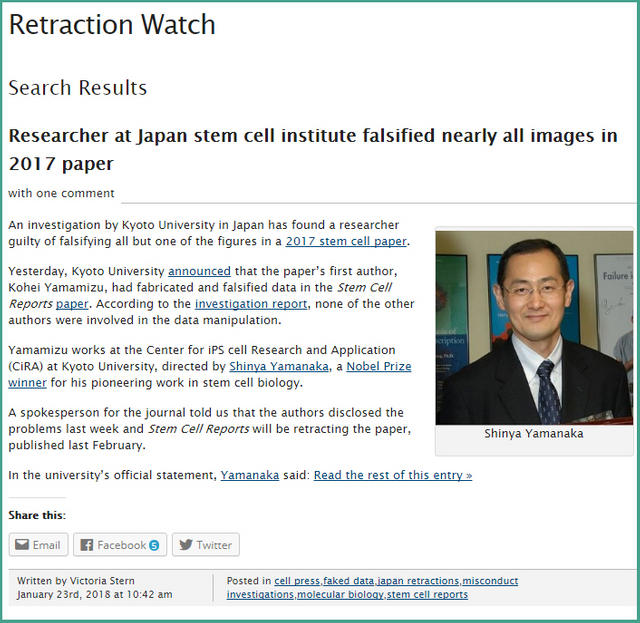The height and width of the screenshot is (623, 640).
Task: Visit the Shinya Yamanaka profile link
Action: tap(279, 366)
